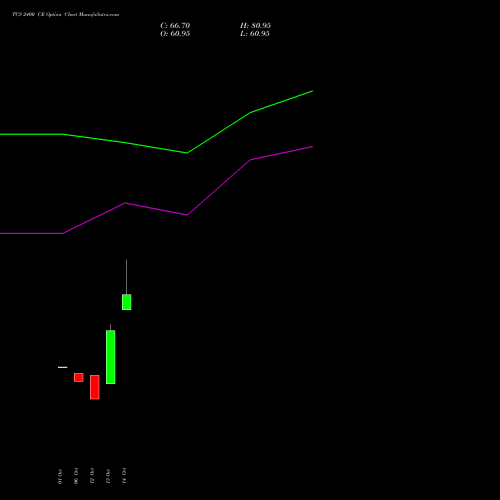Select the close value C: 66.70
The height and width of the screenshot is (500, 500).
pos(175,26)
